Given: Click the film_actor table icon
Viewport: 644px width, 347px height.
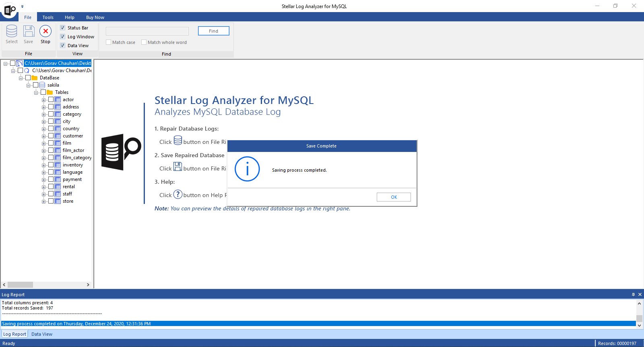Looking at the screenshot, I should (x=58, y=150).
